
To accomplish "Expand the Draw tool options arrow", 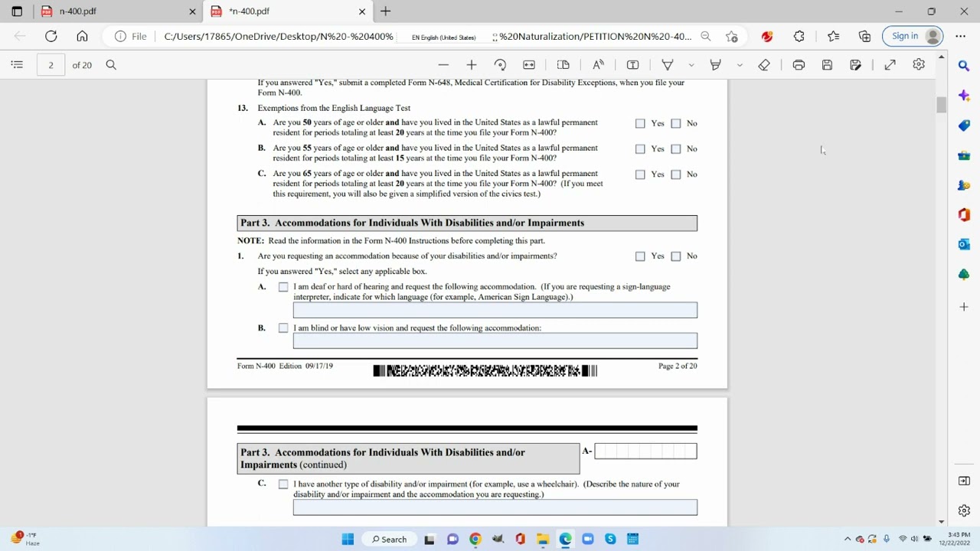I will pos(691,65).
